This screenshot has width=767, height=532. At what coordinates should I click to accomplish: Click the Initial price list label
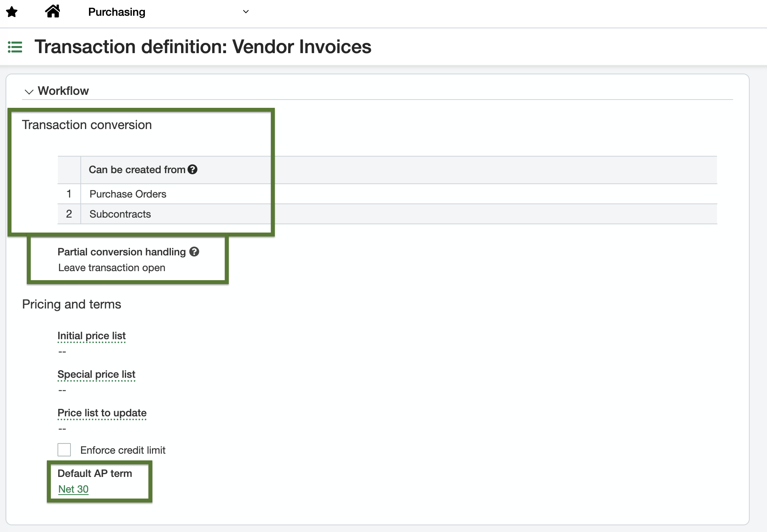pyautogui.click(x=91, y=336)
